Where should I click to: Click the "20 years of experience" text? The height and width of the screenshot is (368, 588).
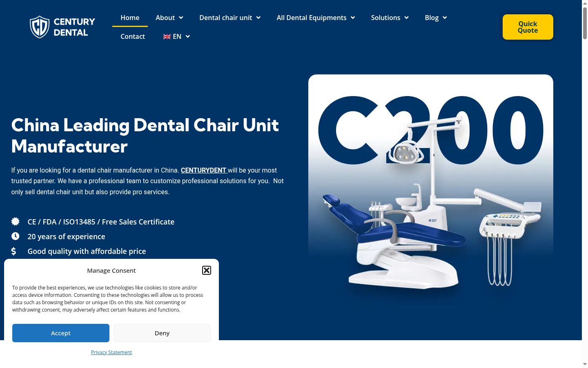click(x=66, y=236)
